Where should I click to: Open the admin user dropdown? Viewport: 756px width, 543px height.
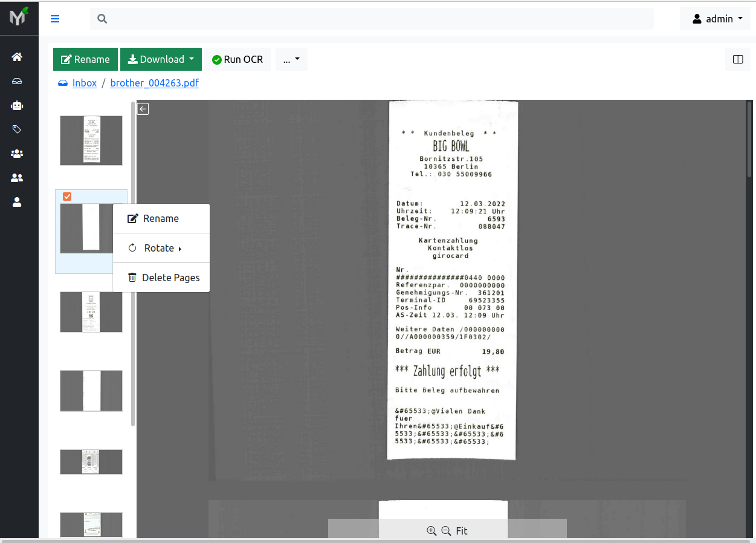tap(716, 19)
